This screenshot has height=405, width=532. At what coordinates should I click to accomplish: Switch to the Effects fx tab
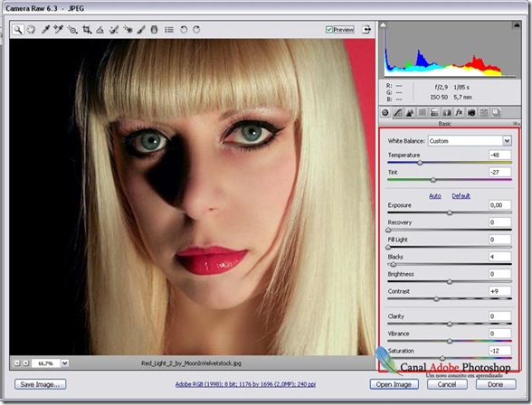459,112
